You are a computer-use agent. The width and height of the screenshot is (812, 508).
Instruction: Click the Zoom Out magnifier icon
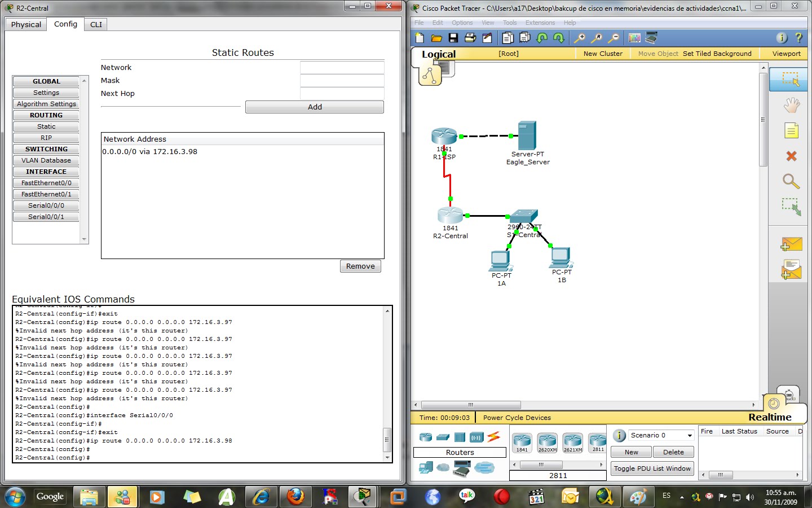(614, 38)
